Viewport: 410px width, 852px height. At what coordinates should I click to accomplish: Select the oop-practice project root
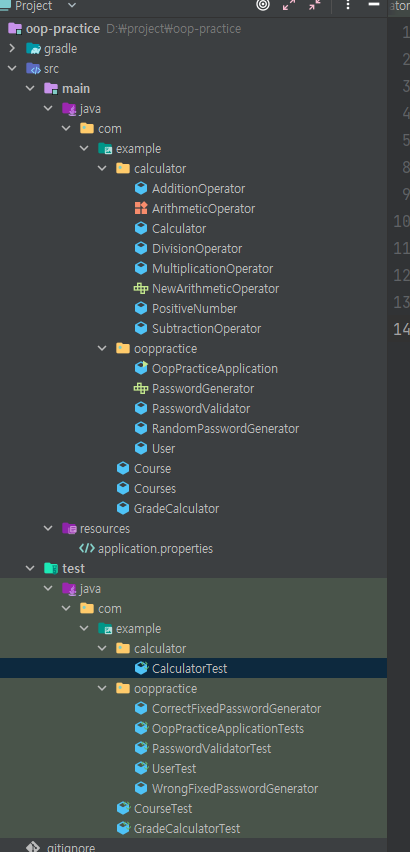click(x=62, y=29)
